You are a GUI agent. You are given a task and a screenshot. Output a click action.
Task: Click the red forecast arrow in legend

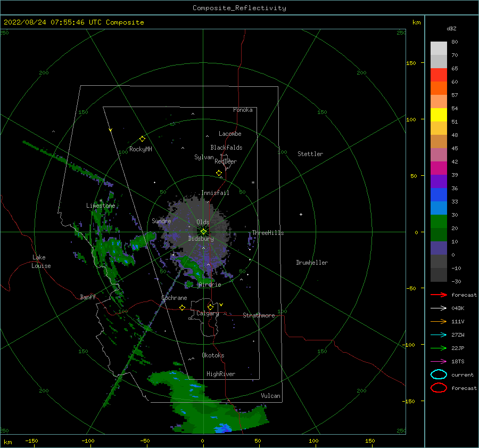click(439, 295)
